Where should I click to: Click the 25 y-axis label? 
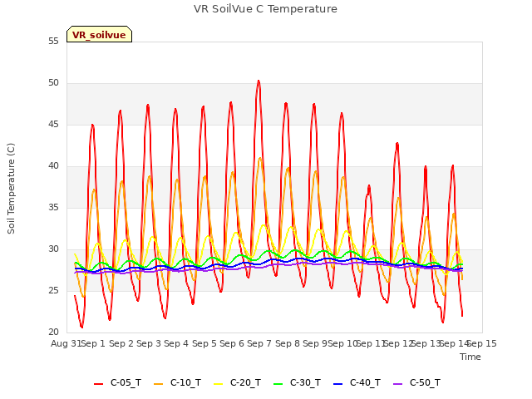53,291
